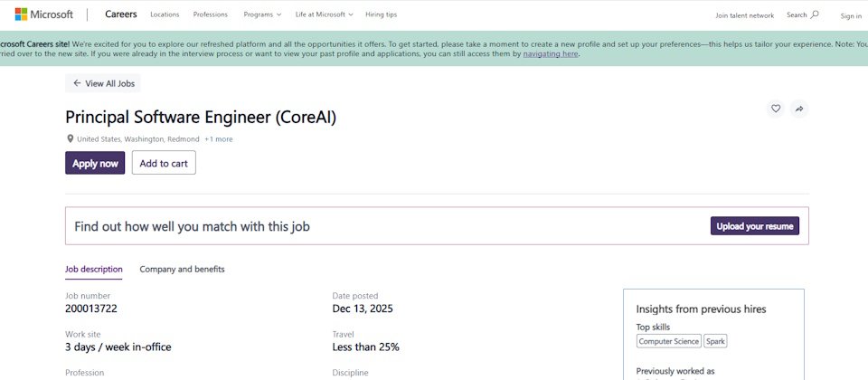Screen dimensions: 868x380
Task: Open the Locations menu item
Action: click(165, 14)
